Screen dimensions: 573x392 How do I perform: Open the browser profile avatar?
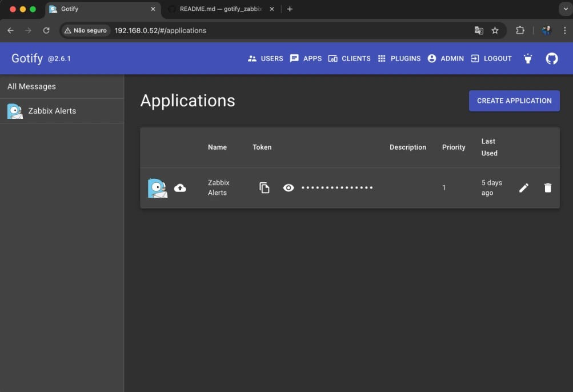point(547,30)
